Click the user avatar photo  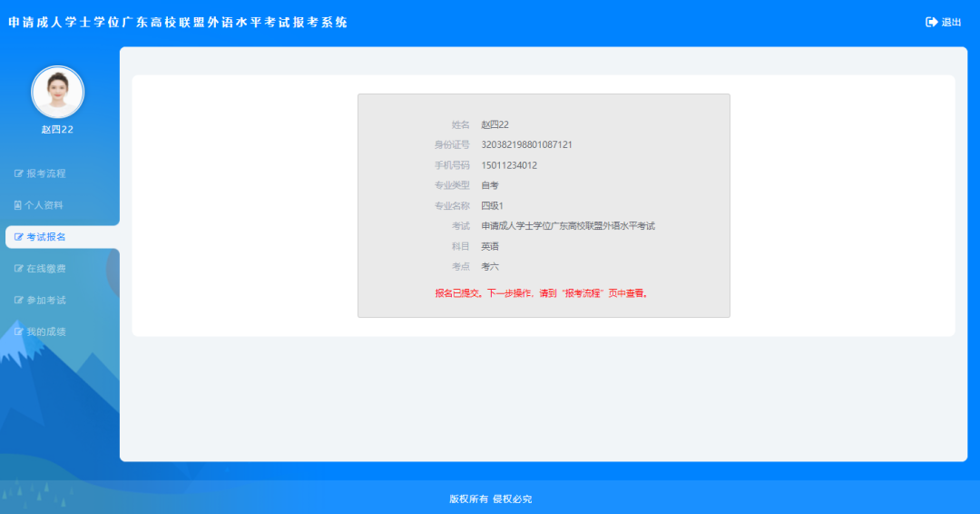coord(58,92)
